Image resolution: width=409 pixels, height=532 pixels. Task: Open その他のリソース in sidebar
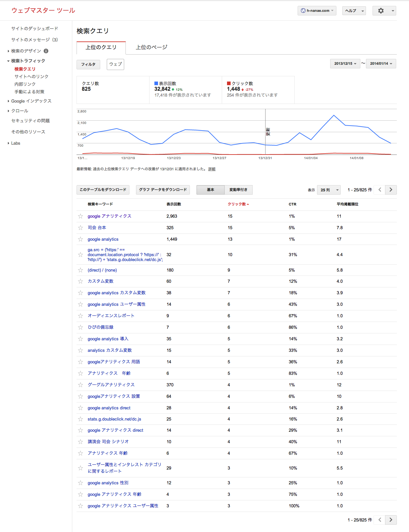[28, 132]
